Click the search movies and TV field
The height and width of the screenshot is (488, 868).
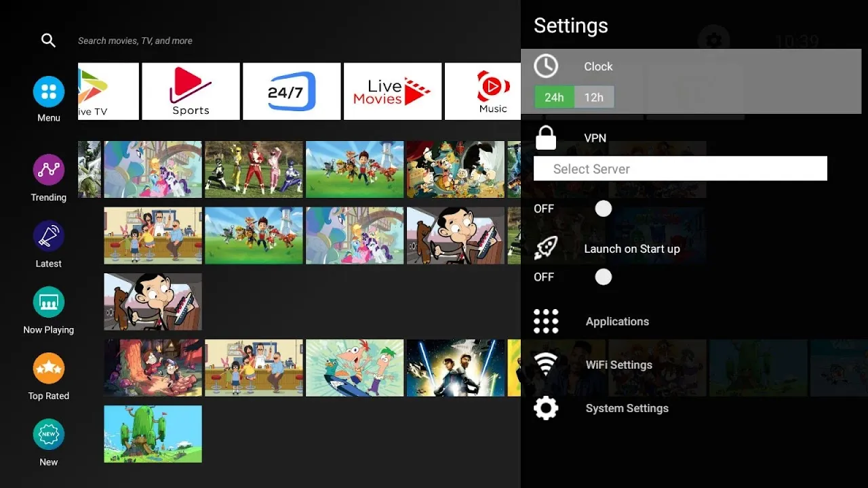pyautogui.click(x=135, y=41)
